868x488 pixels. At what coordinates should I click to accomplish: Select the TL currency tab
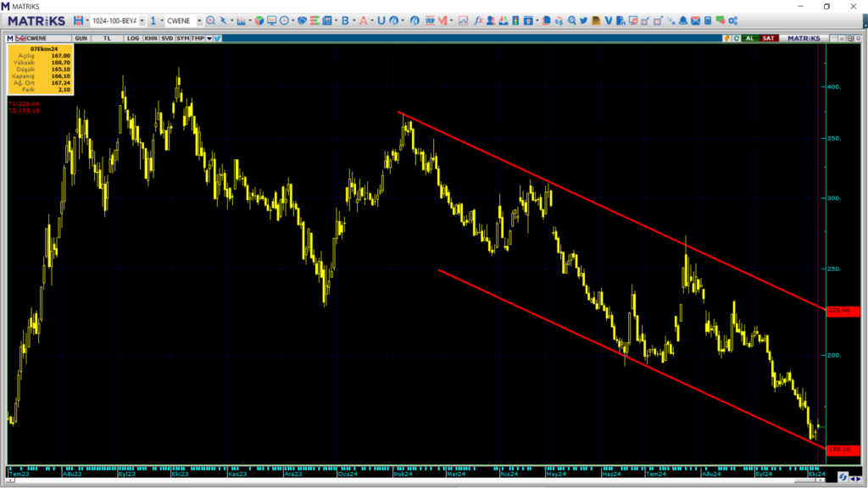click(x=107, y=38)
